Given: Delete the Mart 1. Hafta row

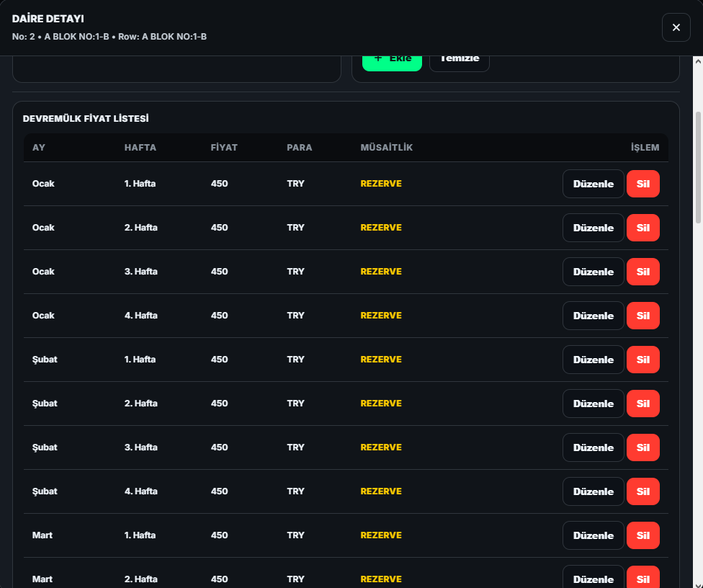Looking at the screenshot, I should [642, 535].
